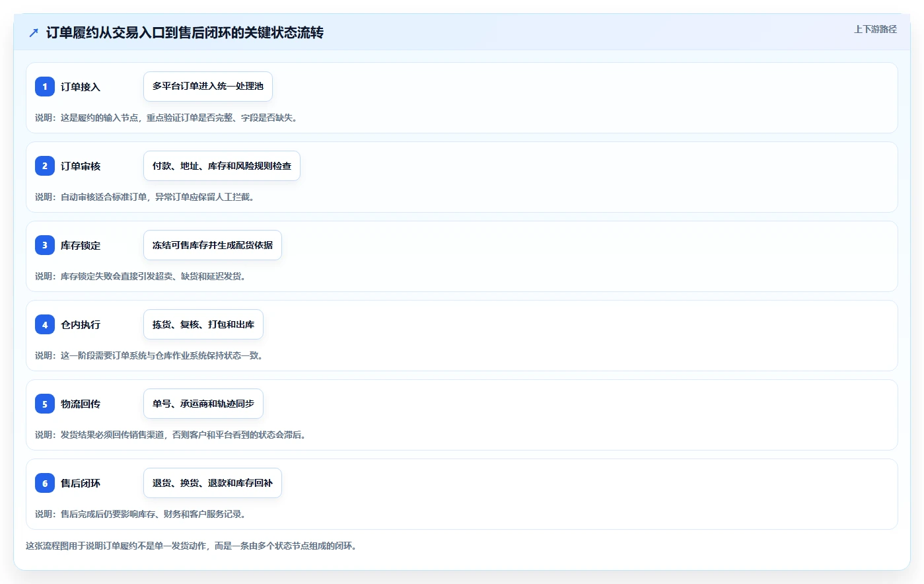Select step number badge 5 for 物流回传
The image size is (924, 584).
pos(45,404)
